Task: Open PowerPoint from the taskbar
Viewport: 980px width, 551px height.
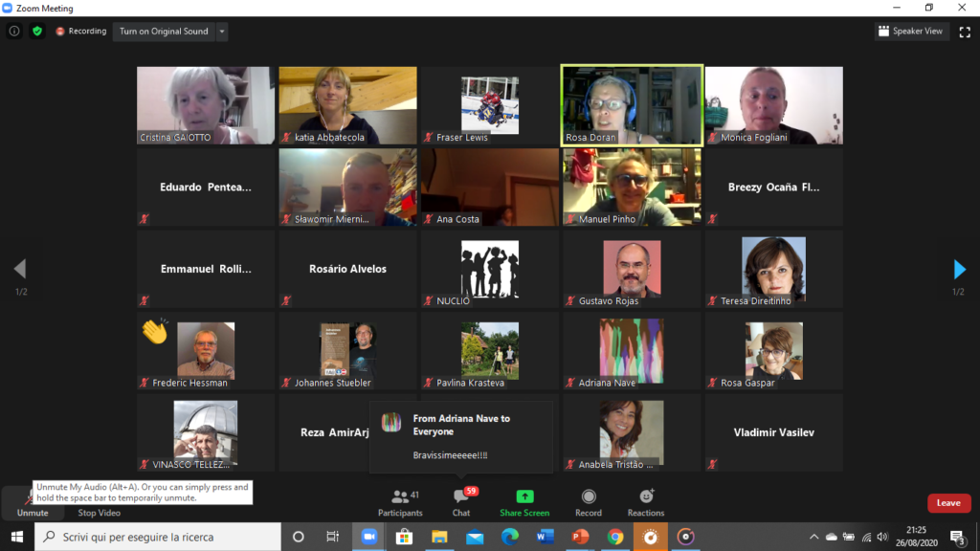Action: click(580, 537)
